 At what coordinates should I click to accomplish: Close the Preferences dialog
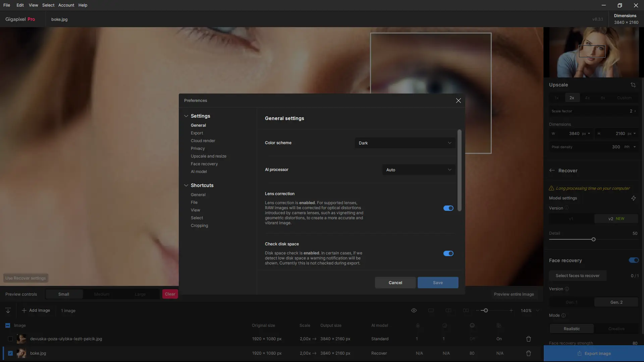click(x=458, y=101)
